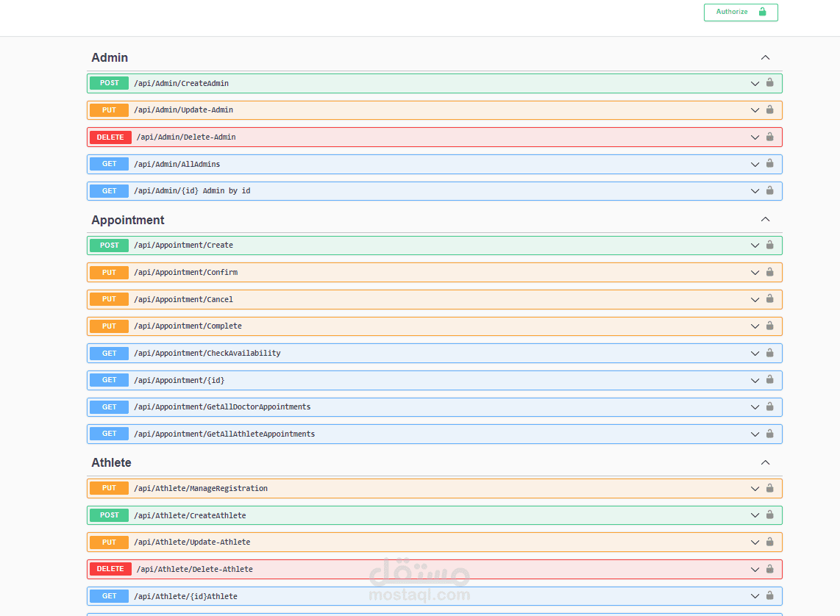Click lock icon on /api/Appointment/Create row
The image size is (840, 616).
pyautogui.click(x=770, y=245)
